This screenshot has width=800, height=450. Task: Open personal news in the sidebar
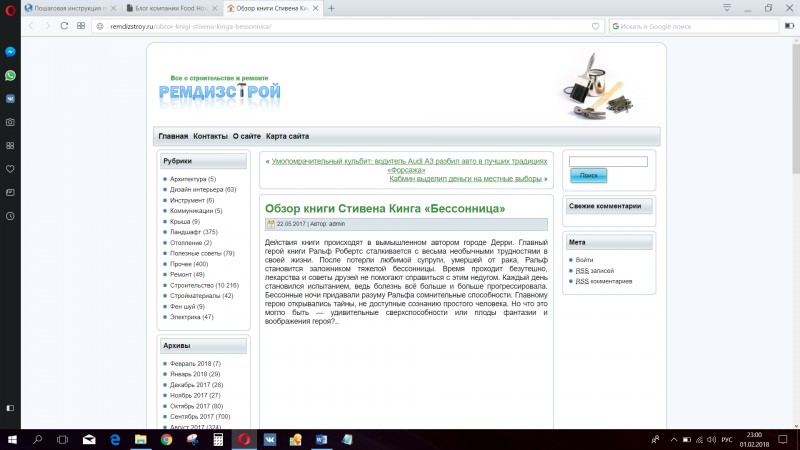[10, 192]
